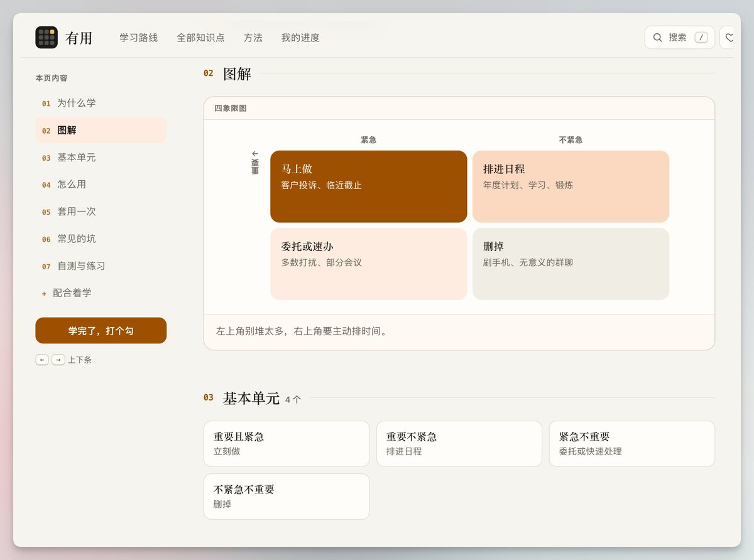Click the heart favorite icon button
This screenshot has height=560, width=754.
(x=728, y=38)
